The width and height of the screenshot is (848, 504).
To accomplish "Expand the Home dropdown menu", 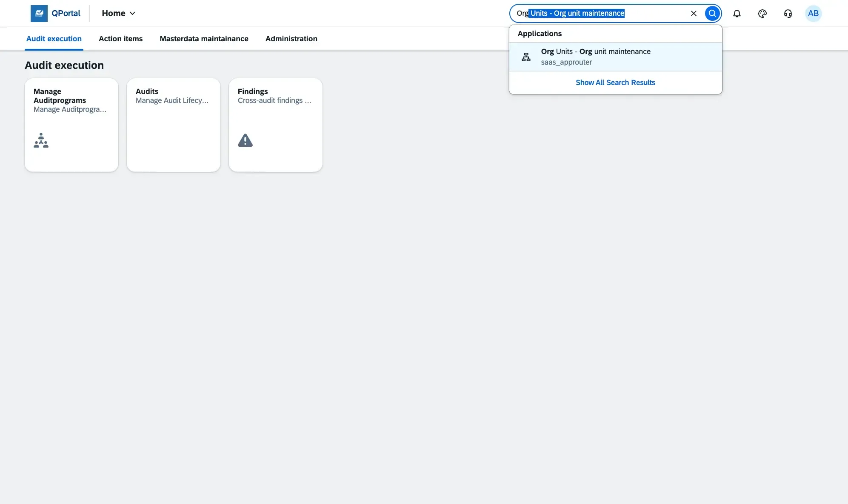I will (x=119, y=13).
